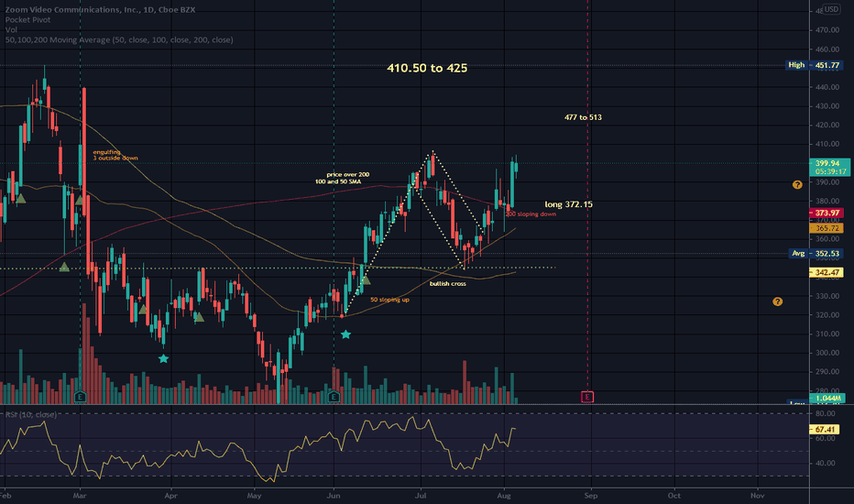Select the Vol indicator legend
The image size is (854, 504).
(11, 29)
